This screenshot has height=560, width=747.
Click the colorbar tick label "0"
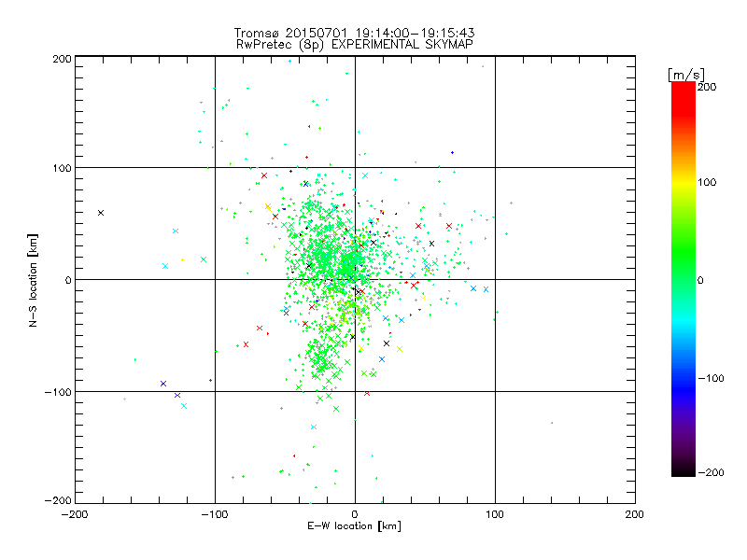[700, 280]
